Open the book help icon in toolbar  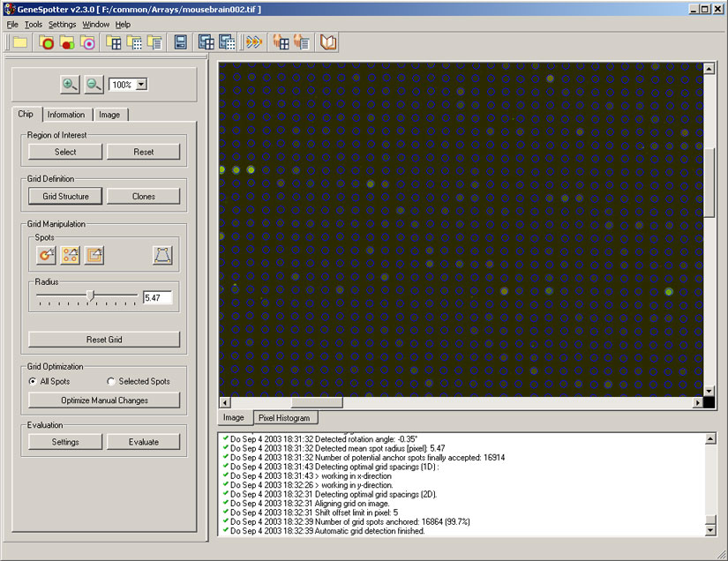[328, 42]
